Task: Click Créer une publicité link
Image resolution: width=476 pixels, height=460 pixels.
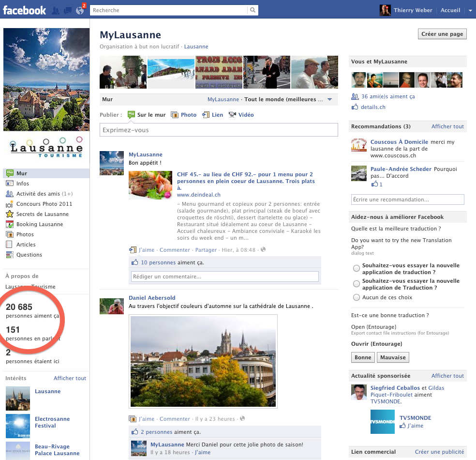Action: (439, 452)
